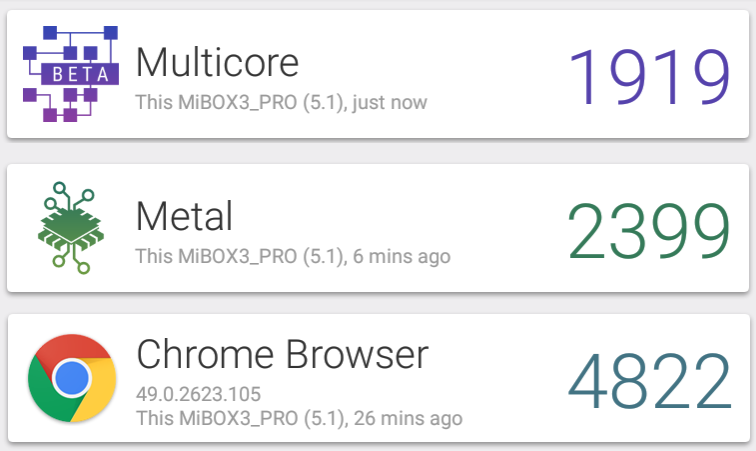
Task: Click the blue center of Chrome logo
Action: pyautogui.click(x=72, y=378)
